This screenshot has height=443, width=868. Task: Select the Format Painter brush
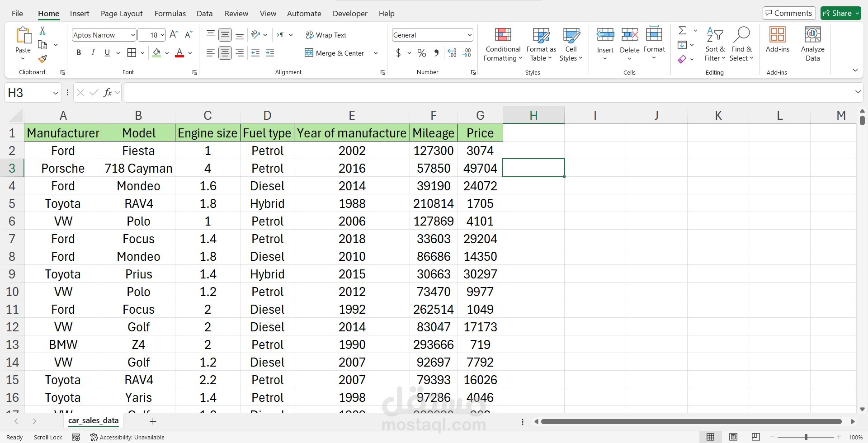click(x=42, y=59)
